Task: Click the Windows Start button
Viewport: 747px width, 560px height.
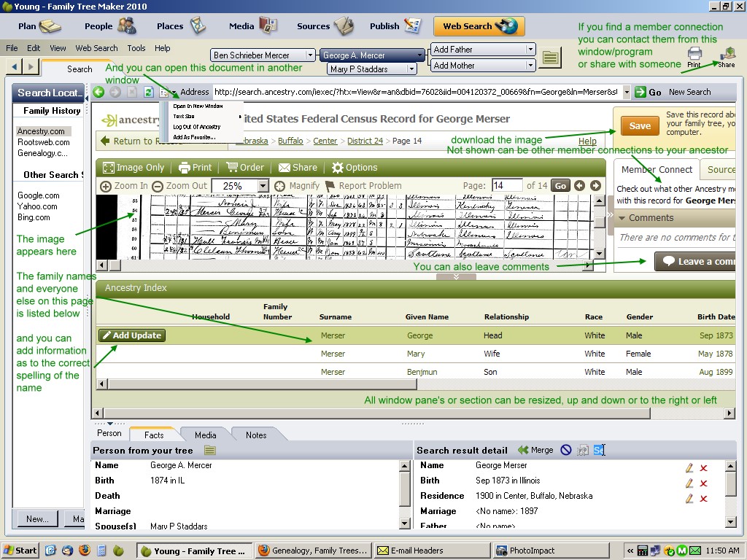Action: [x=20, y=551]
